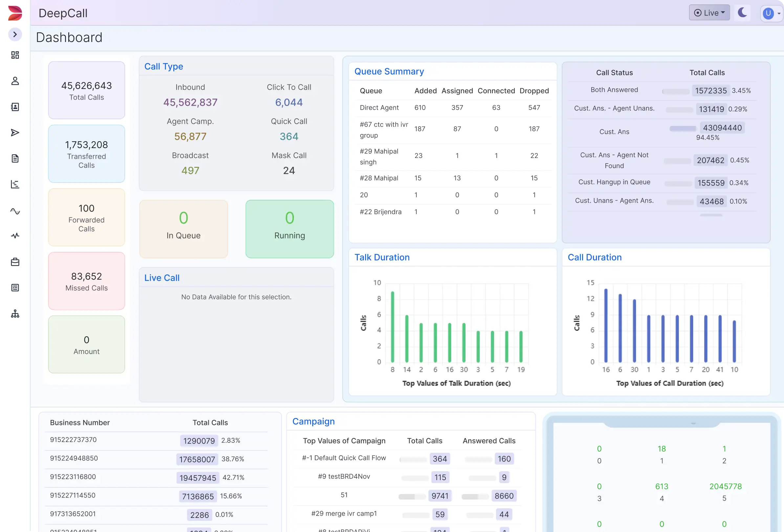Click the hierarchy org-chart sidebar icon
784x532 pixels.
pyautogui.click(x=15, y=314)
